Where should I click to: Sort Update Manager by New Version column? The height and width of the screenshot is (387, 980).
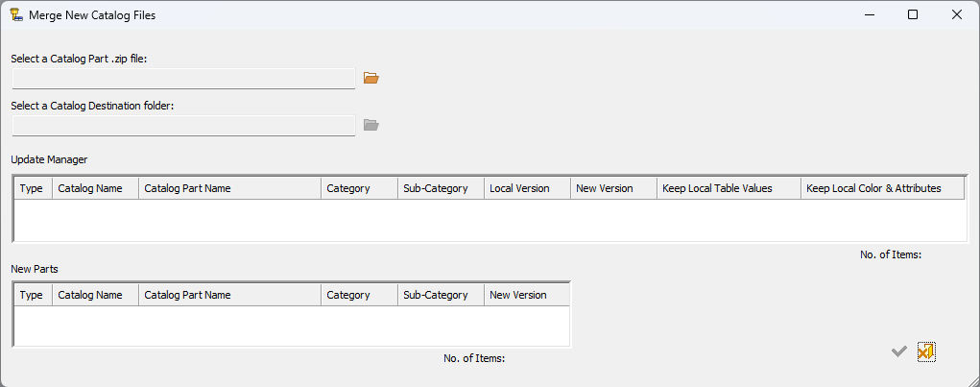613,188
